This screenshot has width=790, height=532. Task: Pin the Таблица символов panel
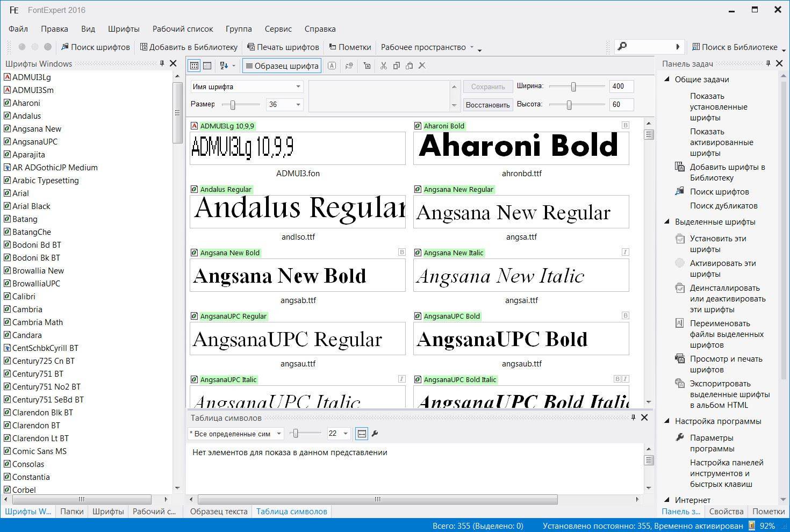click(x=633, y=418)
